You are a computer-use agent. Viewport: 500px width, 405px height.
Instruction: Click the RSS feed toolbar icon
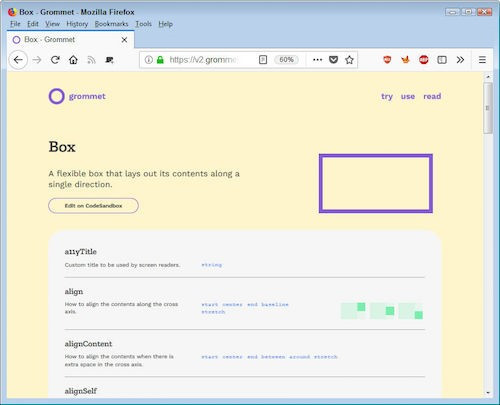[92, 60]
